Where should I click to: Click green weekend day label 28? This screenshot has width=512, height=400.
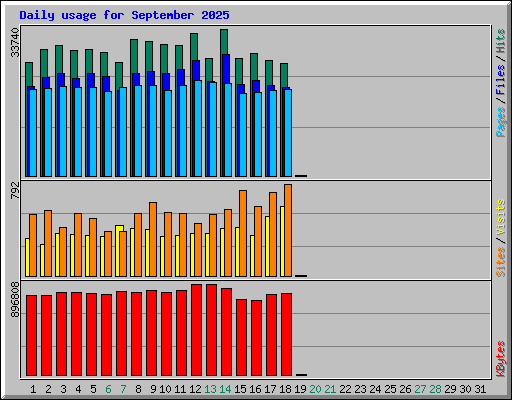[435, 389]
